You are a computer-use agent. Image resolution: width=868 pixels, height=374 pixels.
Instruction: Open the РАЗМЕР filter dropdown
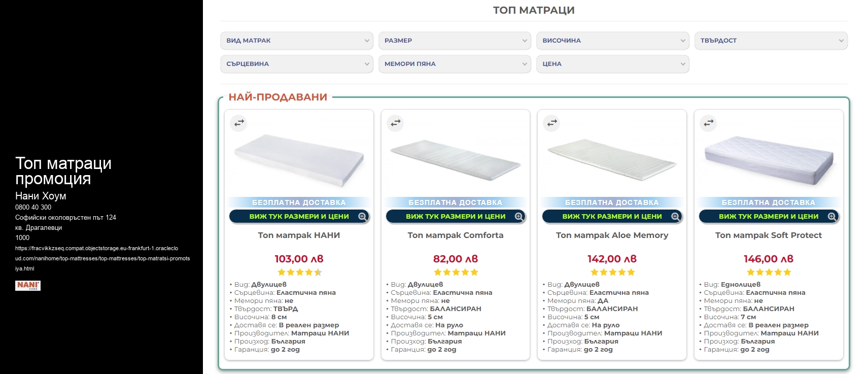click(x=455, y=41)
